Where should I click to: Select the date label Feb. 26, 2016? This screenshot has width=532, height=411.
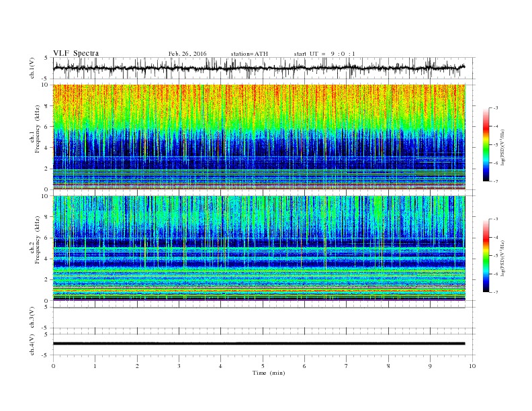point(187,54)
